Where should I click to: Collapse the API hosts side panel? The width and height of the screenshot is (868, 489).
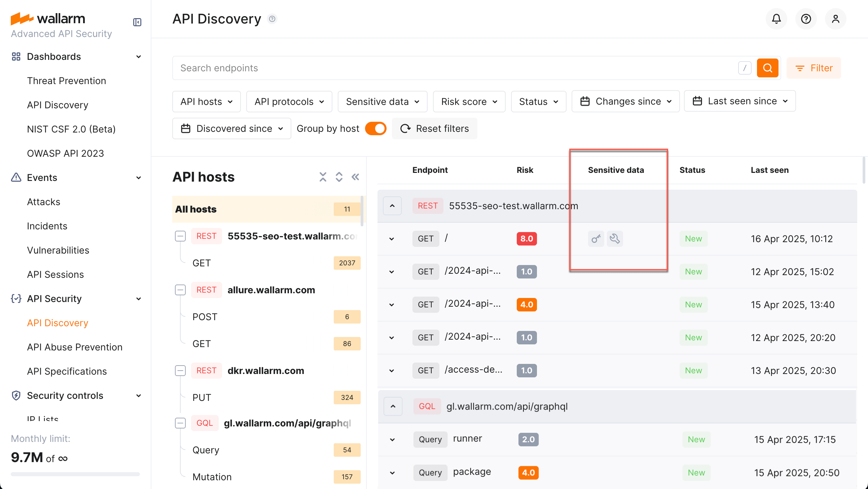coord(355,177)
